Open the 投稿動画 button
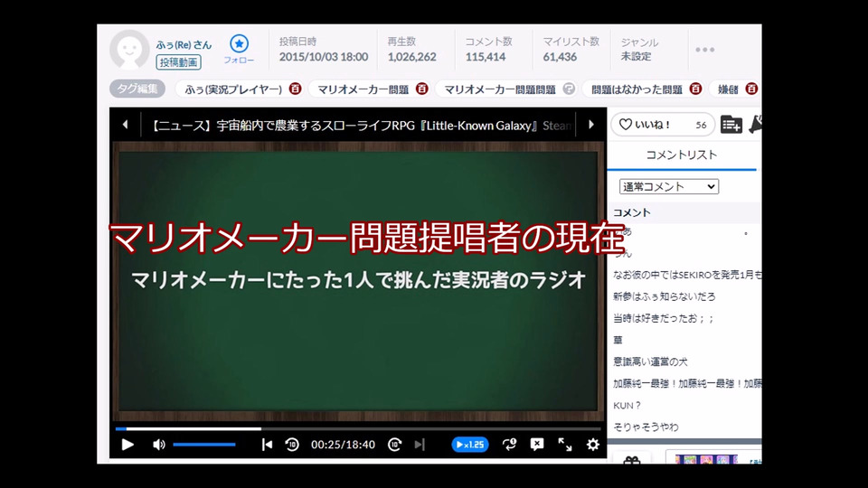This screenshot has width=868, height=488. [x=178, y=62]
